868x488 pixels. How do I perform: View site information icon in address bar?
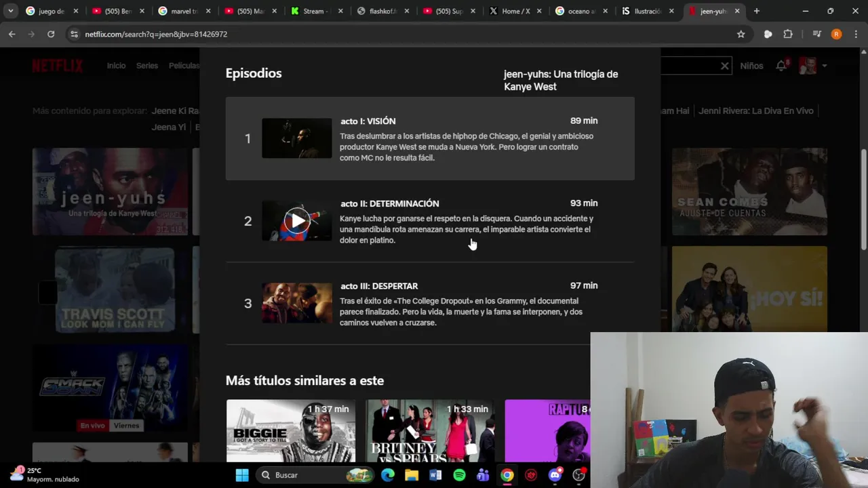tap(74, 34)
